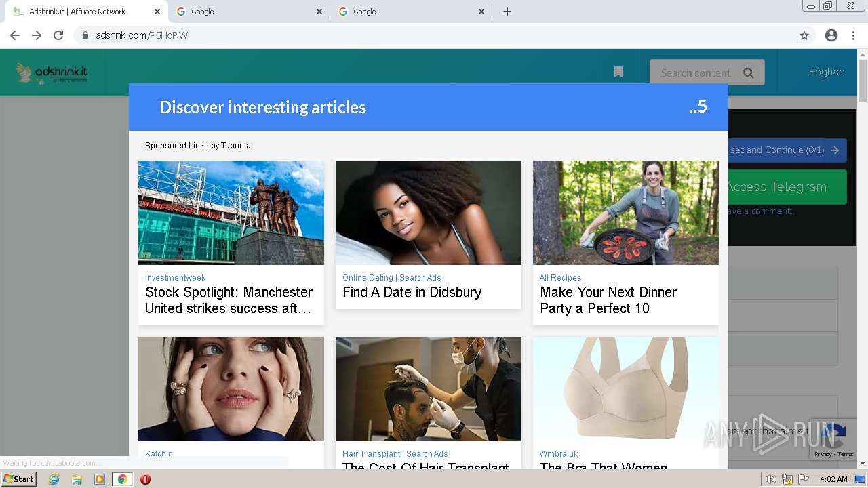Click the scrollbar down arrow
This screenshot has height=488, width=868.
coord(863,463)
